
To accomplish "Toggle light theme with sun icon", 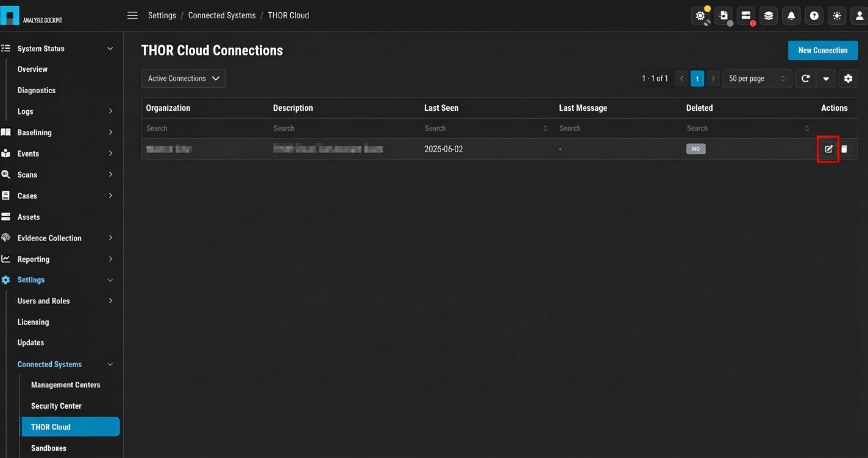I will click(x=837, y=16).
